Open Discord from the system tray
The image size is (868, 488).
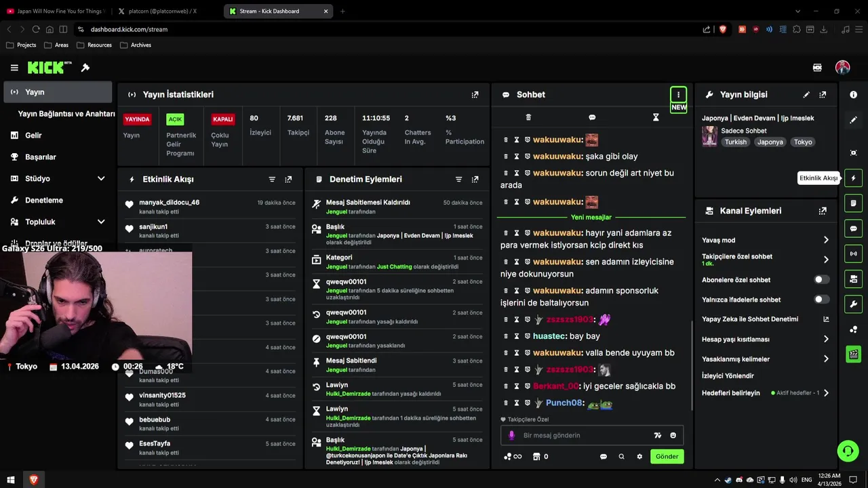(740, 480)
